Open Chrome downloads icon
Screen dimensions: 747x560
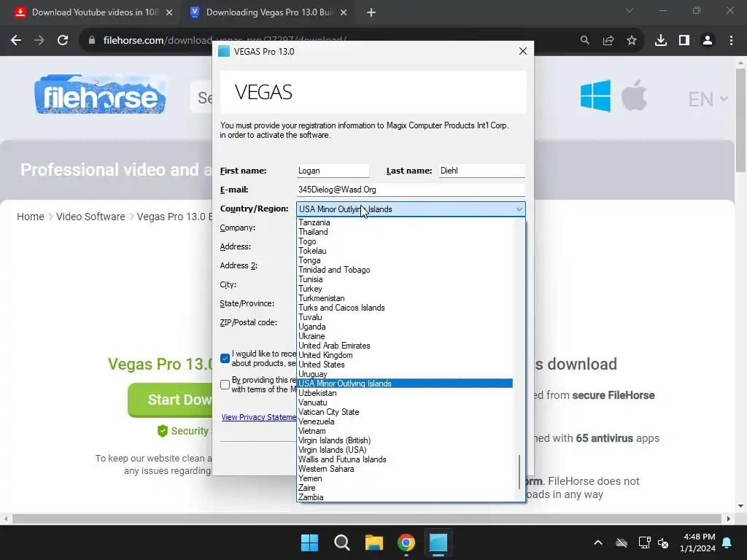(x=660, y=41)
